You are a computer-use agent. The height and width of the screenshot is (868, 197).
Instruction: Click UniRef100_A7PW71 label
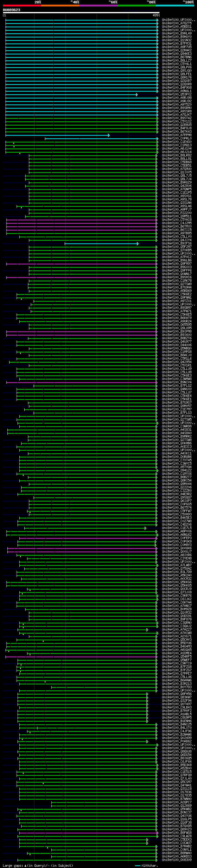coord(177,311)
